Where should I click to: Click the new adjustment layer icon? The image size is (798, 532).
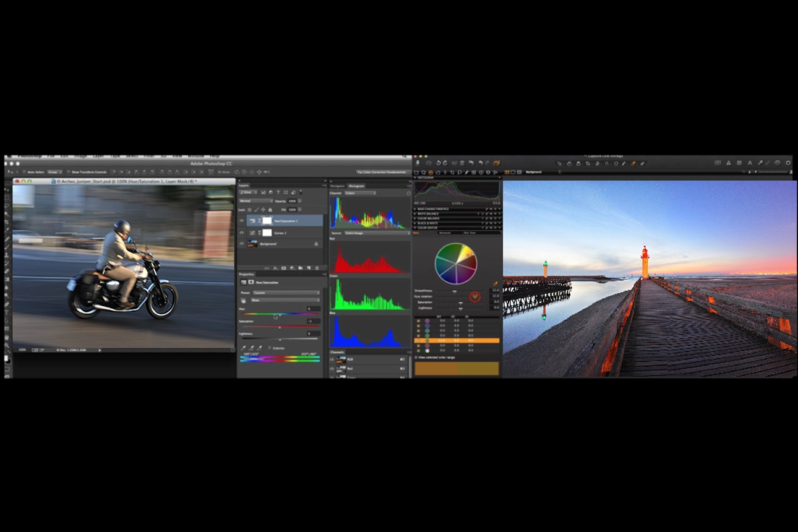292,268
